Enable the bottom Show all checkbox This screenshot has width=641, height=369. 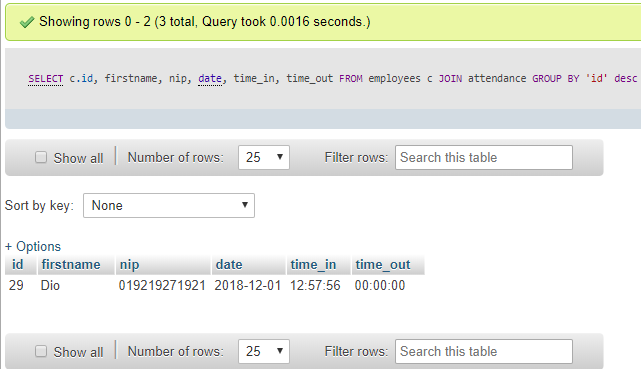point(41,351)
